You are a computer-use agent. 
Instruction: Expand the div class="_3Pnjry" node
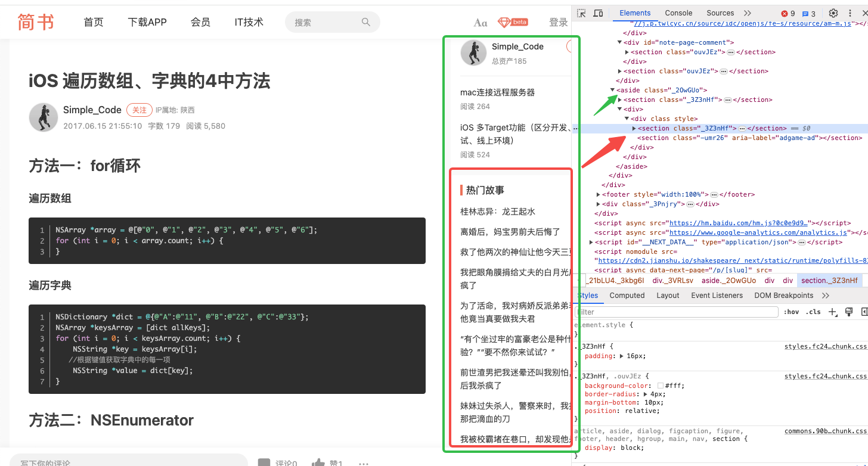(x=598, y=204)
